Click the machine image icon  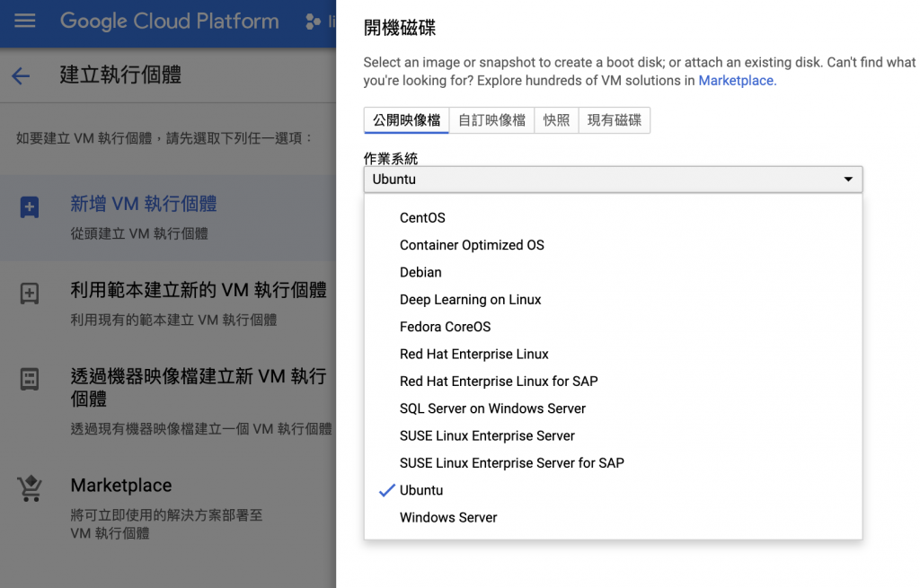pyautogui.click(x=30, y=380)
